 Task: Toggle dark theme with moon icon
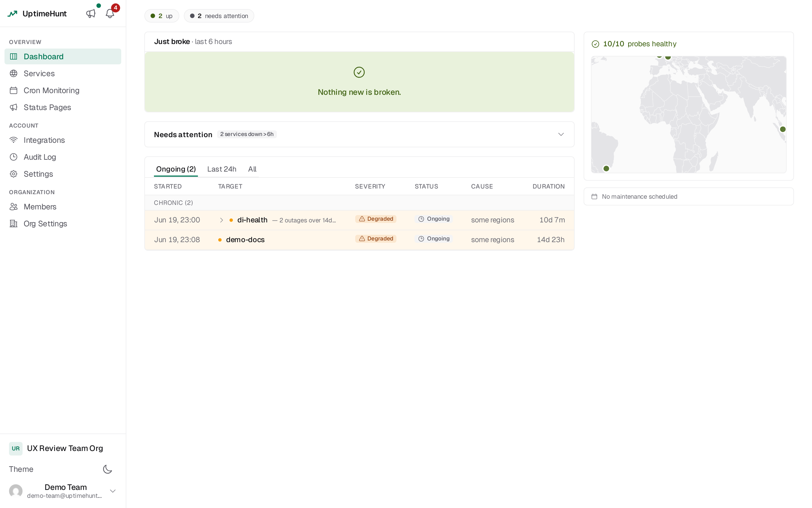tap(107, 469)
